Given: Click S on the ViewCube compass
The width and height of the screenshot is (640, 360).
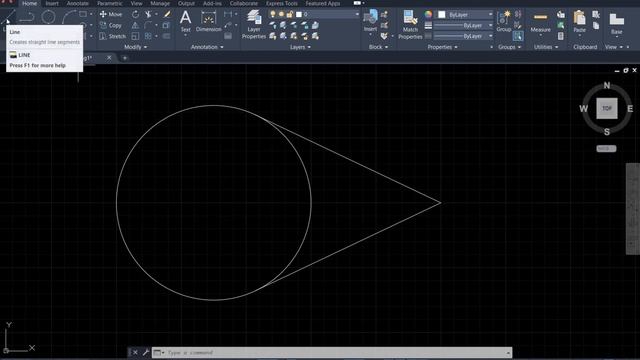Looking at the screenshot, I should pyautogui.click(x=607, y=132).
